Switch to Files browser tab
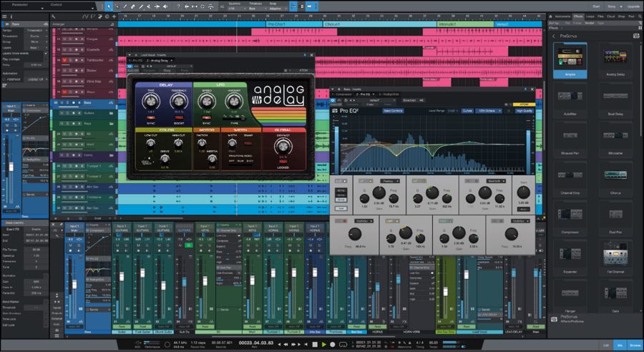Viewport: 644px width, 352px height. (600, 16)
